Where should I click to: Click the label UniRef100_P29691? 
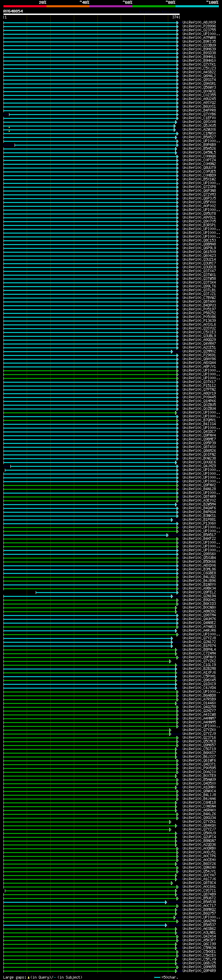coord(199,355)
